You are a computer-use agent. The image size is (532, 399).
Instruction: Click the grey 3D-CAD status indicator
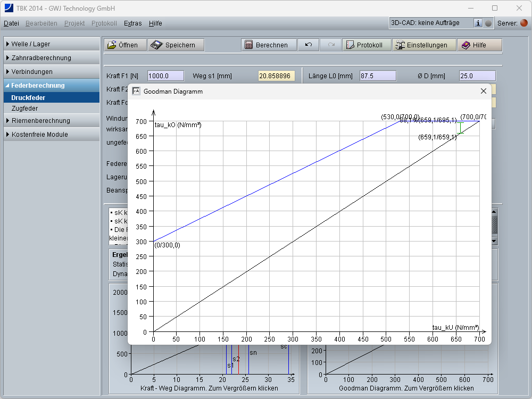click(488, 23)
